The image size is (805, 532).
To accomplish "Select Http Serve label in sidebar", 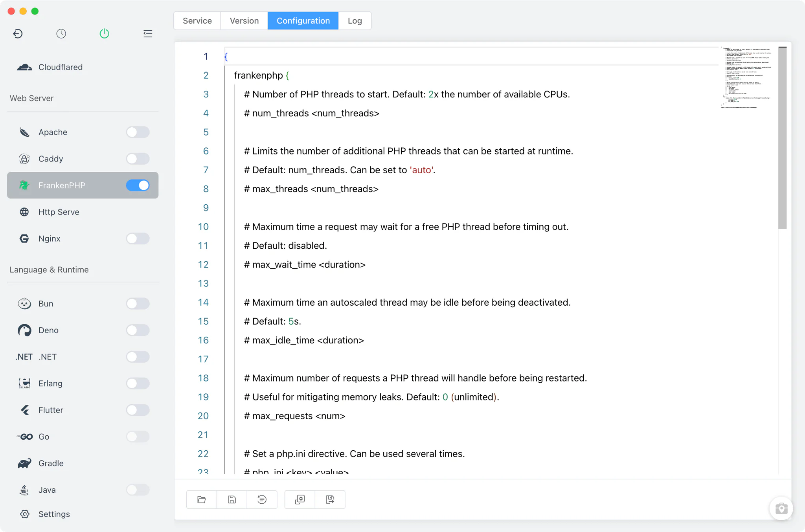I will pos(59,212).
